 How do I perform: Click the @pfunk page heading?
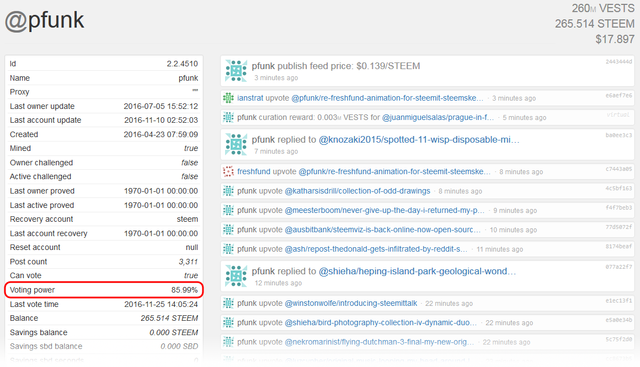44,20
